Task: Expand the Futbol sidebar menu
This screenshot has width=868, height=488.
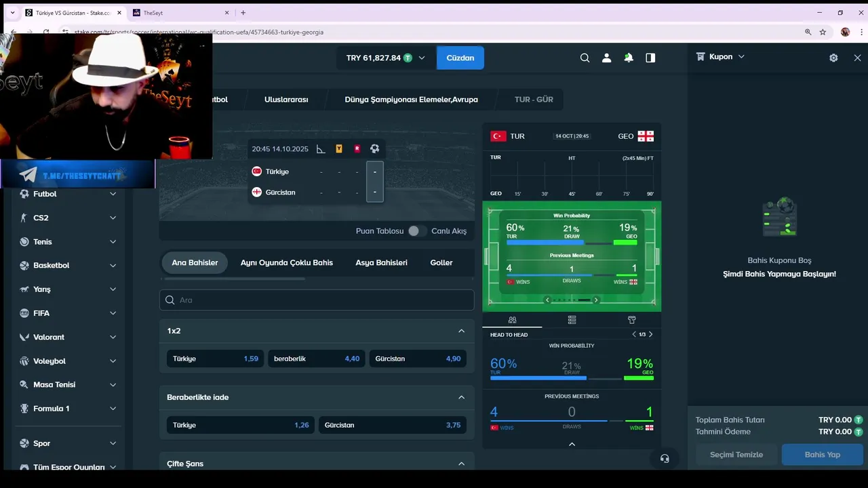Action: [113, 194]
